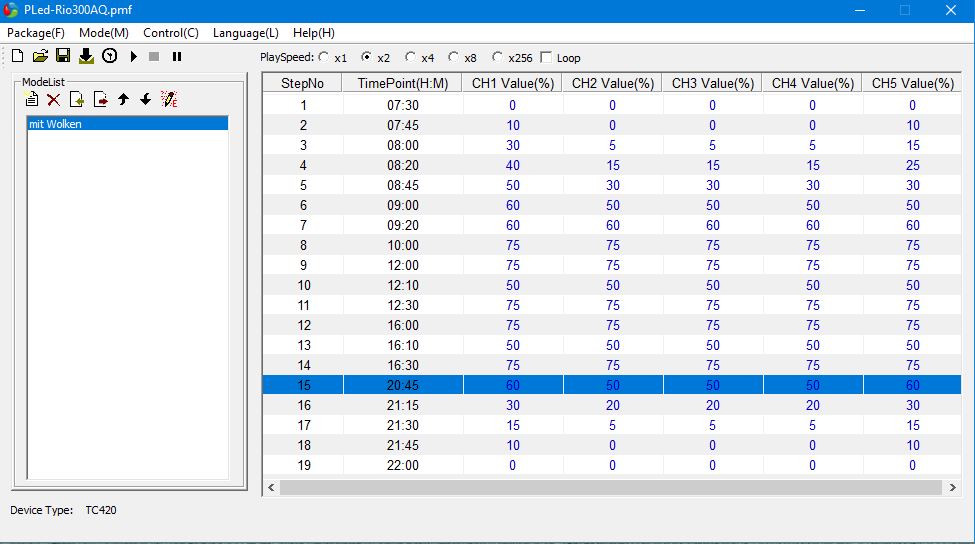
Task: Click the horizontal scrollbar thumb
Action: [611, 487]
